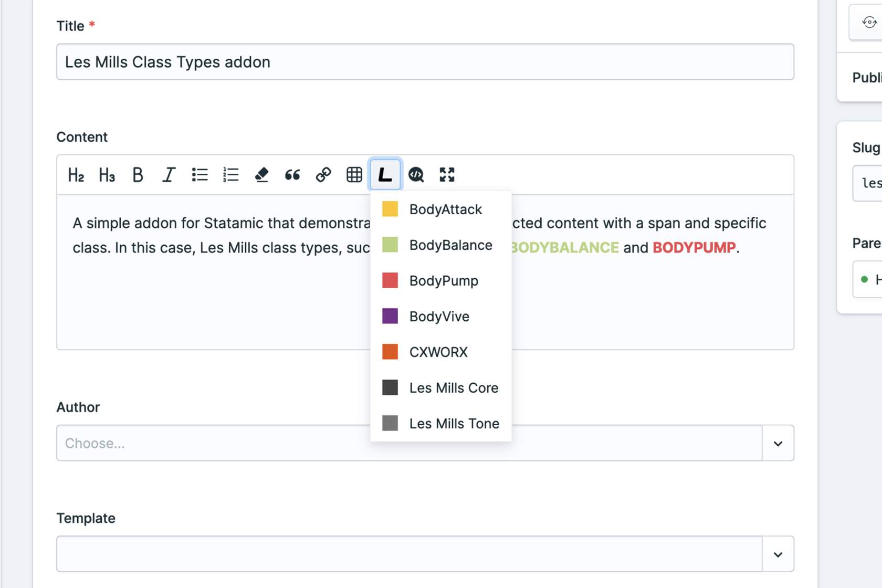882x588 pixels.
Task: Add a hyperlink with the link tool
Action: [323, 175]
